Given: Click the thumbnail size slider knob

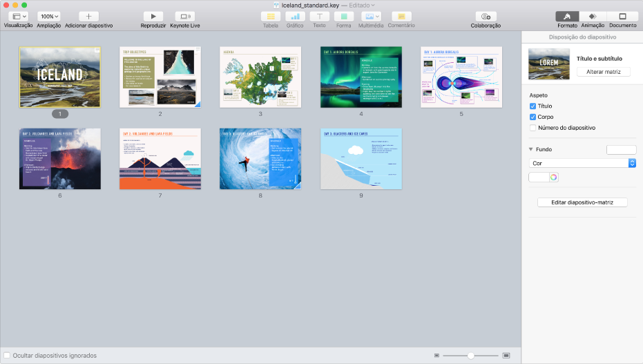Looking at the screenshot, I should [x=471, y=356].
